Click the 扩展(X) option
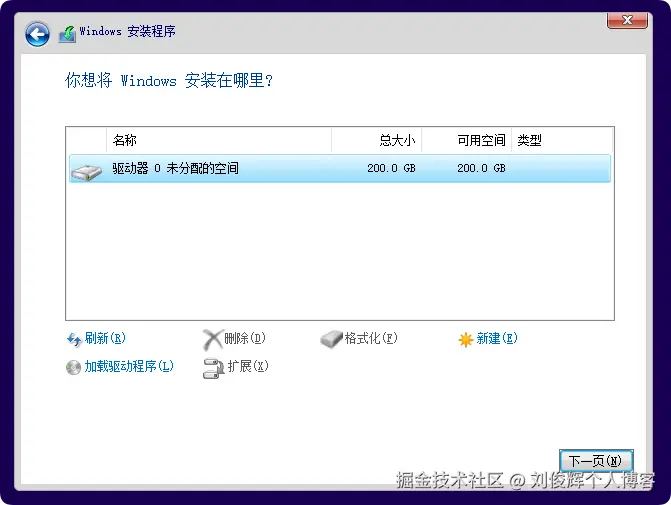Screen dimensions: 671x505 pyautogui.click(x=248, y=366)
